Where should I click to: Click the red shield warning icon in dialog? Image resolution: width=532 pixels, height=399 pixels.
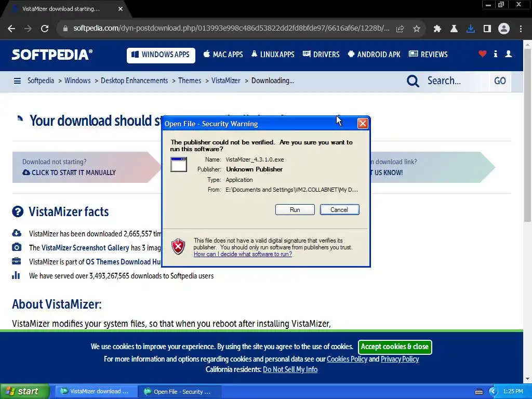click(x=178, y=247)
